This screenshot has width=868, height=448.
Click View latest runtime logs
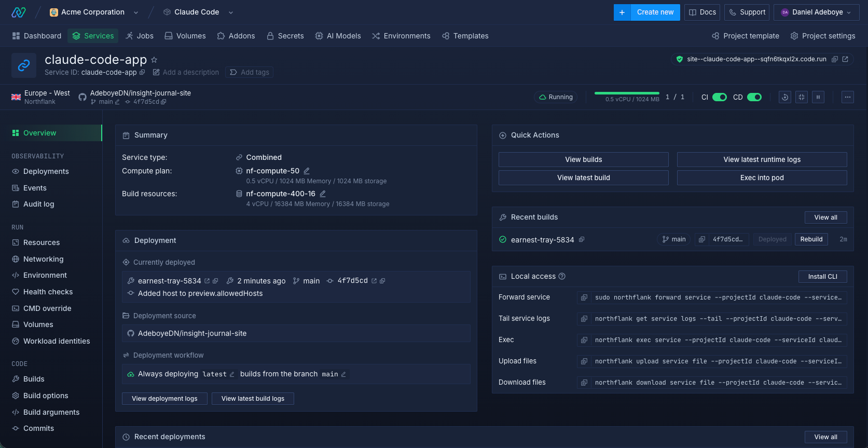(x=762, y=159)
